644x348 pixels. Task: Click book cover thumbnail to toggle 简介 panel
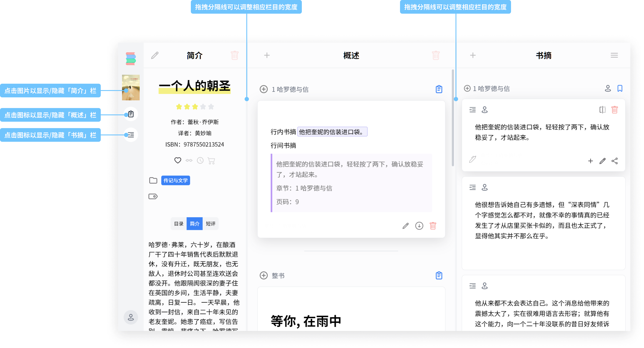[131, 88]
